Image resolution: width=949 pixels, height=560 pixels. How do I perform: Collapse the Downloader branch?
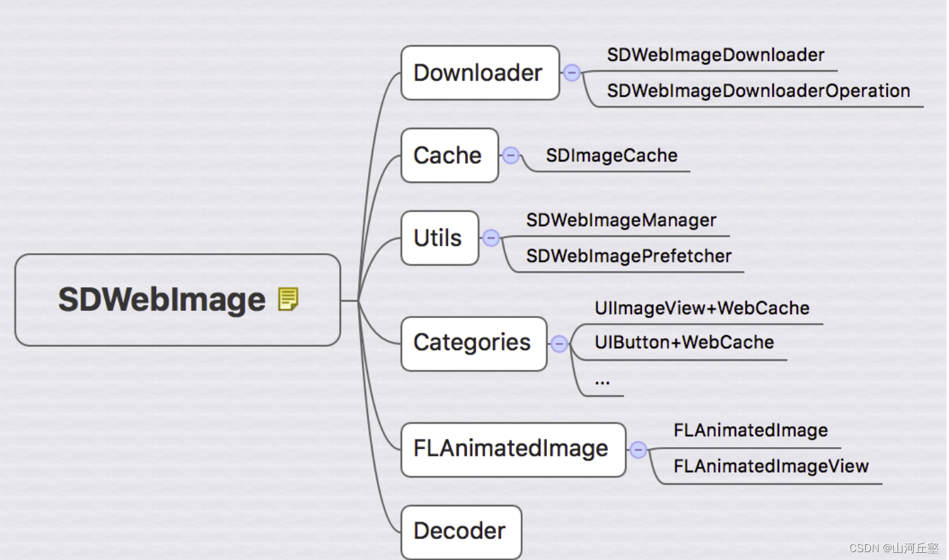click(572, 73)
